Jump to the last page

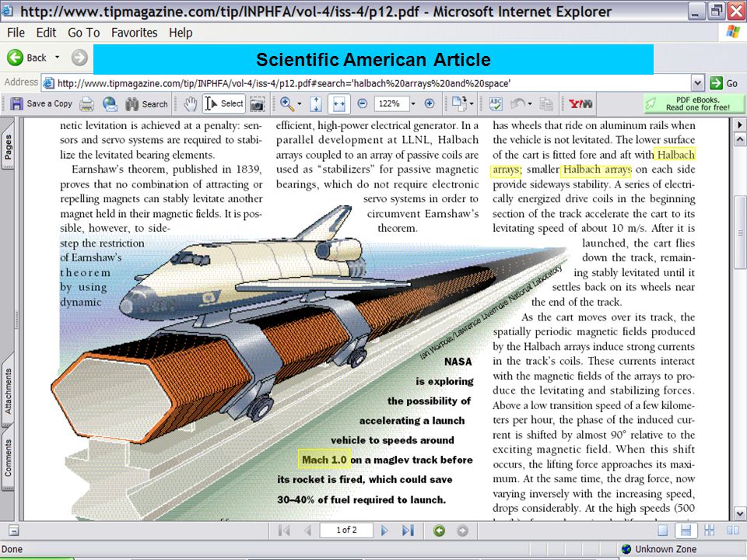click(408, 530)
